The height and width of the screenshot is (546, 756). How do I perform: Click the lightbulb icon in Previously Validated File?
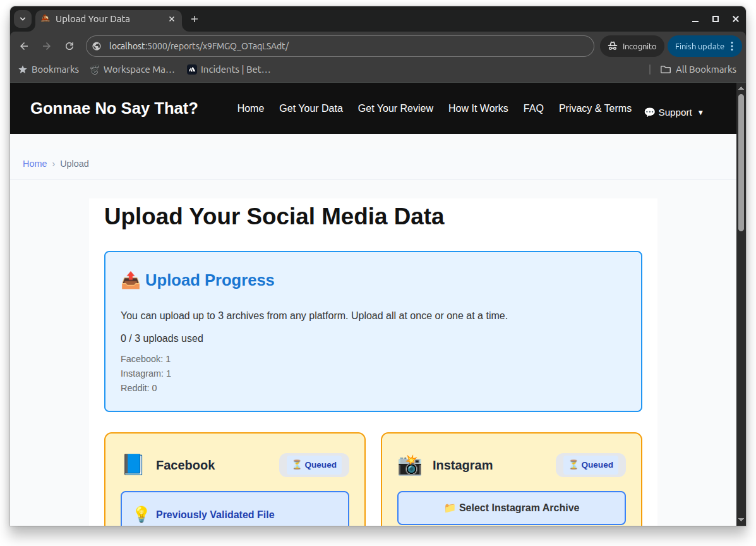point(141,514)
